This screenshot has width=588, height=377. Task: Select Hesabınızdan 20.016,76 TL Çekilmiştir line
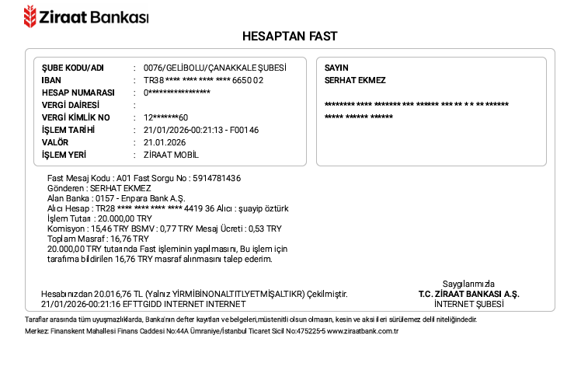tap(194, 294)
